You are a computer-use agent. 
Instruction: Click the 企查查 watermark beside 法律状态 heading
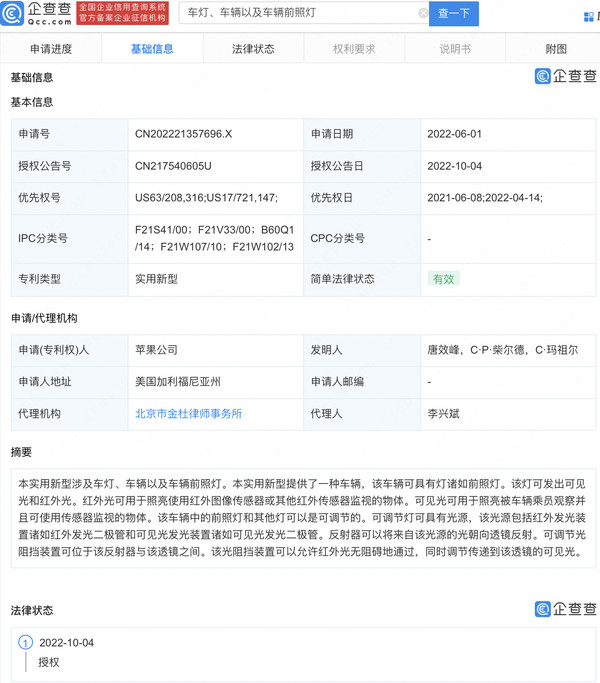pyautogui.click(x=565, y=609)
